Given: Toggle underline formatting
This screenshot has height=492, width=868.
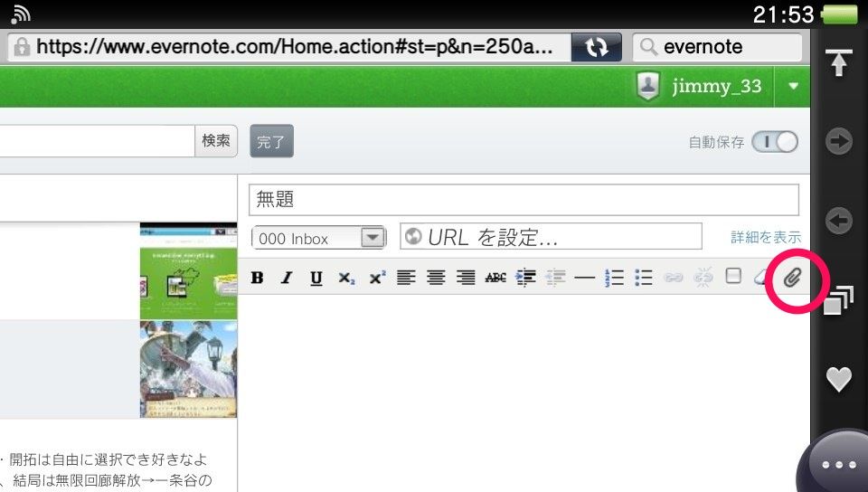Looking at the screenshot, I should click(316, 278).
